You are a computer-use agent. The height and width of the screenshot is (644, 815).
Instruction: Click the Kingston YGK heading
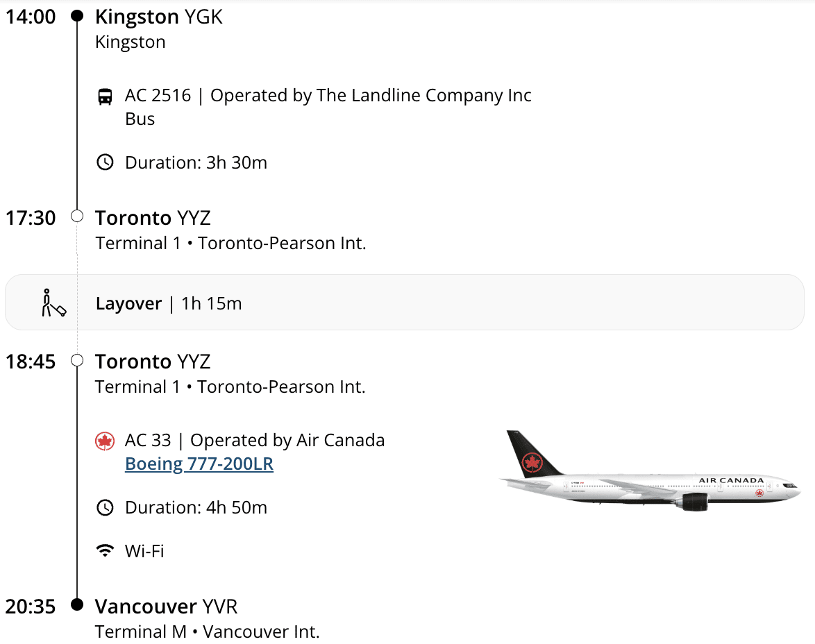159,17
